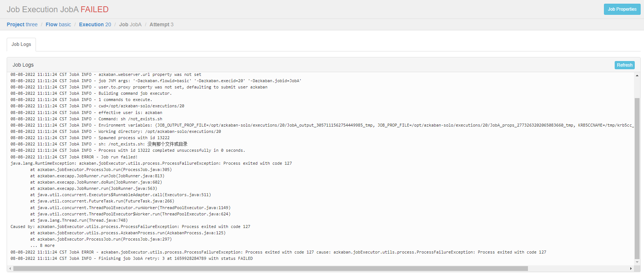
Task: Click the 'JobRunner.runJob(JobRunner.java:813)' stack line
Action: [97, 176]
